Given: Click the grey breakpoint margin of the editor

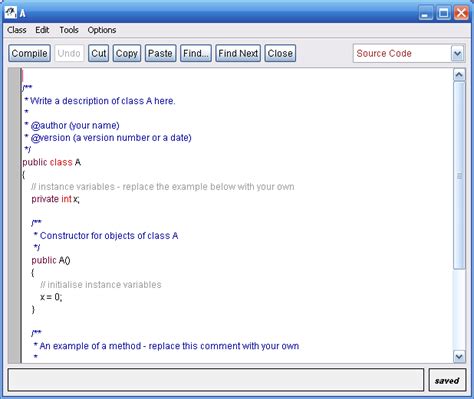Looking at the screenshot, I should tap(14, 216).
